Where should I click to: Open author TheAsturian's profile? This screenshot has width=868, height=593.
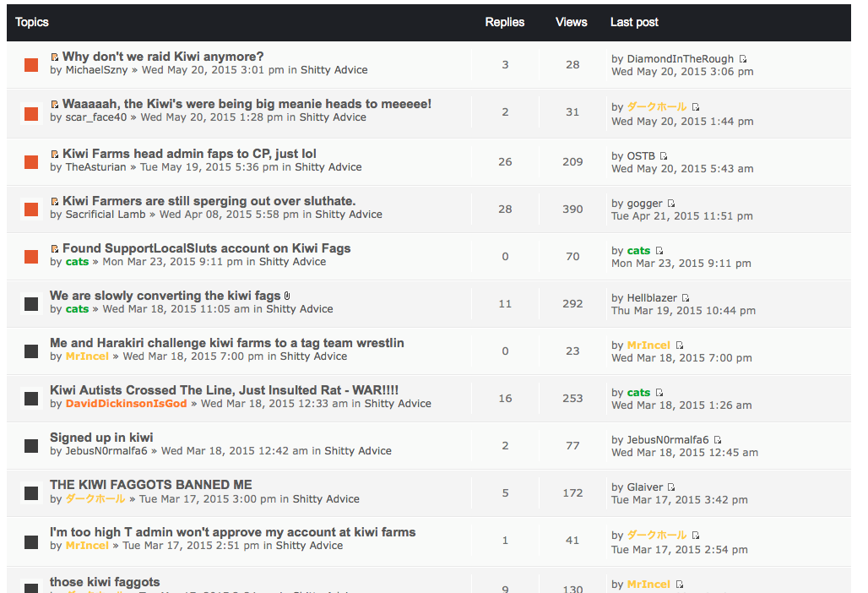(x=95, y=167)
